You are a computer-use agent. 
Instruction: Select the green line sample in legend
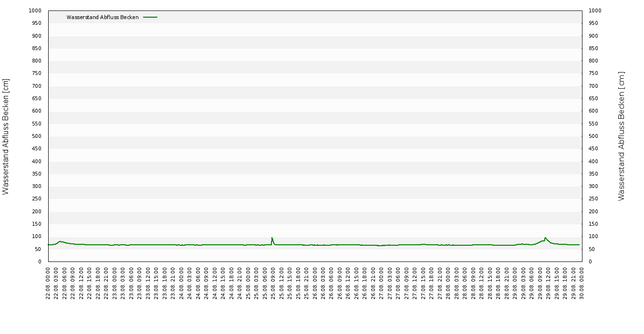pos(150,17)
